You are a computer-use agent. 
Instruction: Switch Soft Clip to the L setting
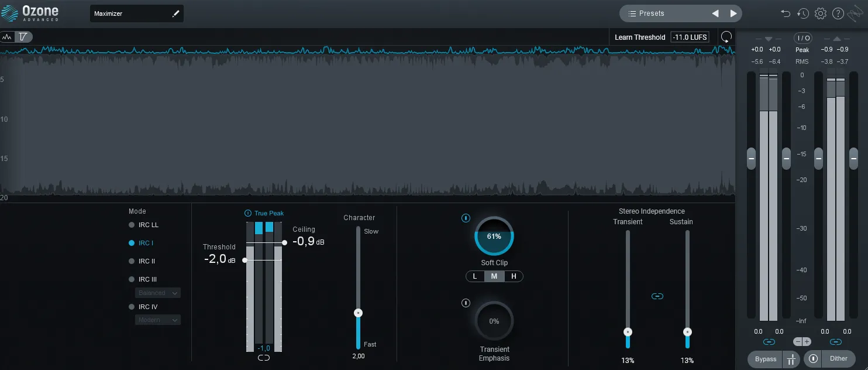[475, 276]
